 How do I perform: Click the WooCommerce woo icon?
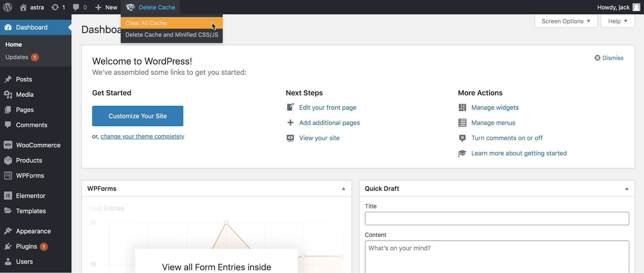[x=8, y=145]
